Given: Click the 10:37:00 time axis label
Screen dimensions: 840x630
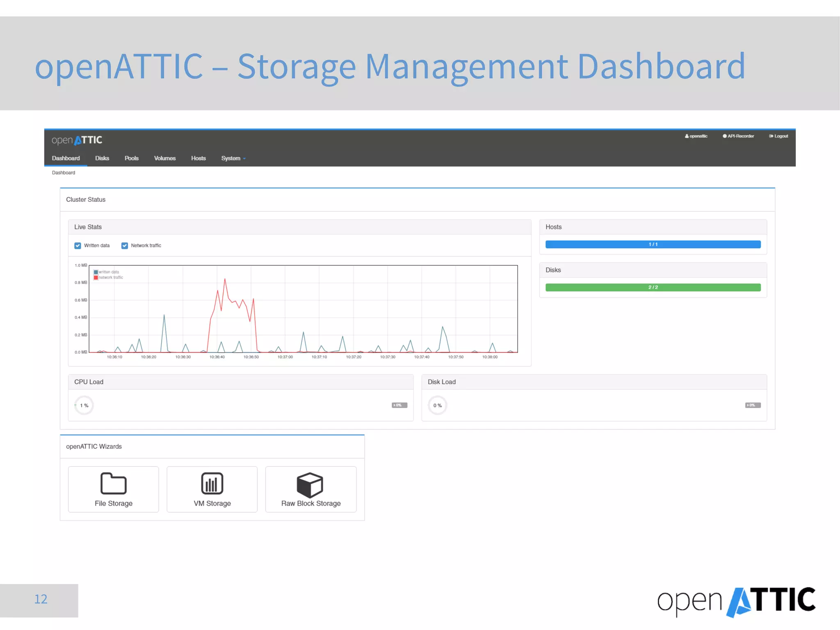Looking at the screenshot, I should 285,357.
